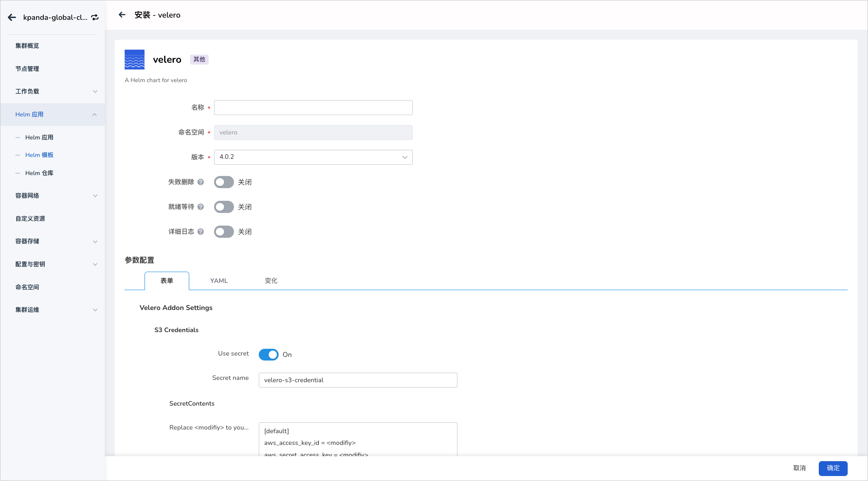Open Helm 模板 submenu item

click(x=39, y=155)
